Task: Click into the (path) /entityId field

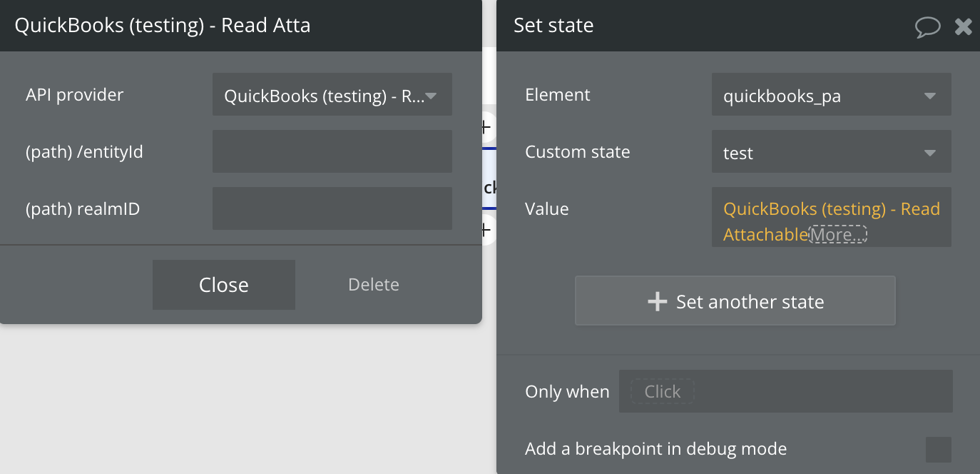Action: click(x=332, y=151)
